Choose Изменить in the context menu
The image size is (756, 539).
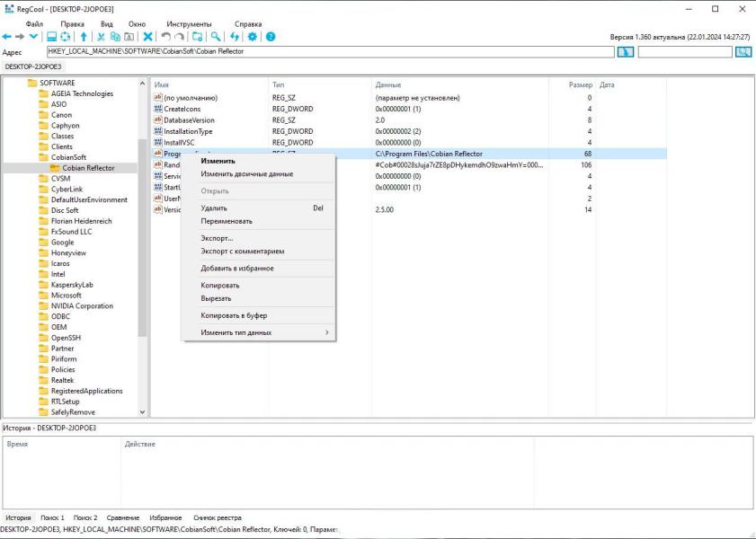pos(258,161)
